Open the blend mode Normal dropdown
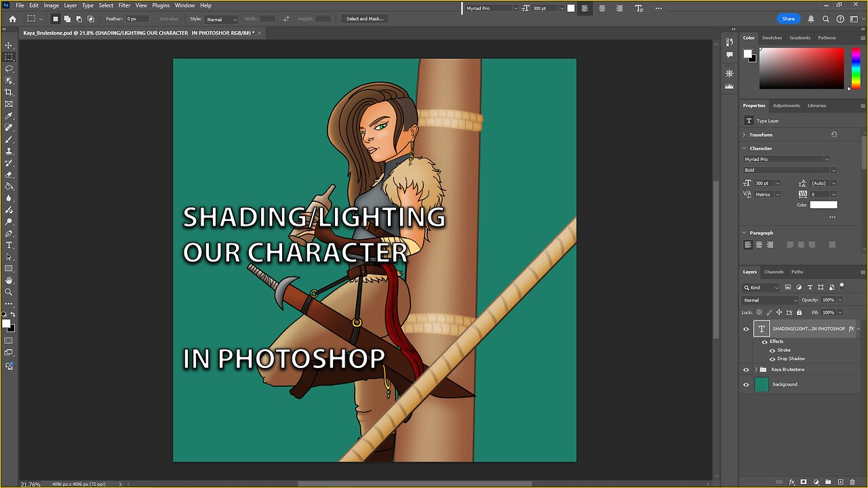 click(x=770, y=300)
